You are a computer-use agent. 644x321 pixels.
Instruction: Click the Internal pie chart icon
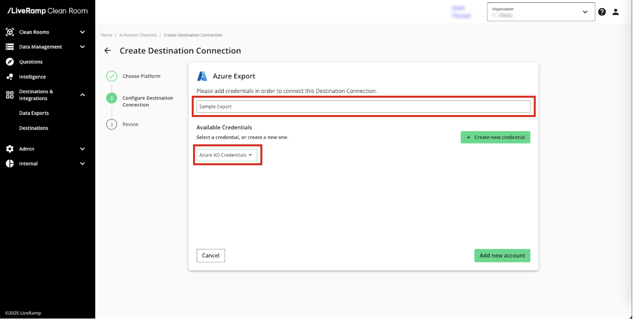coord(10,164)
